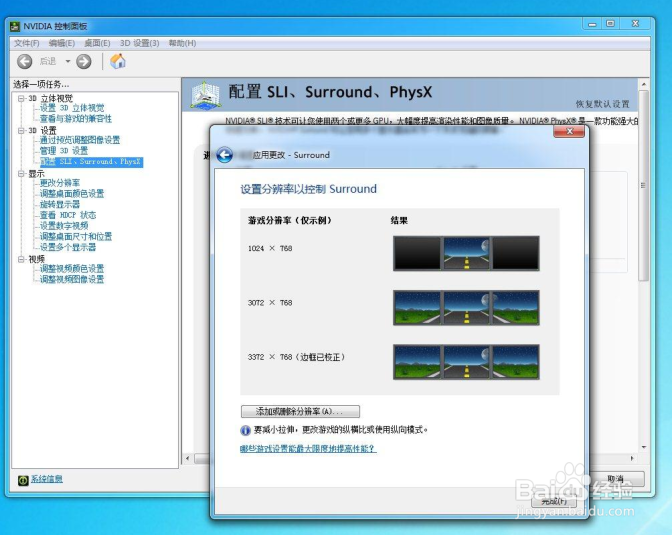Viewport: 672px width, 535px height.
Task: Click the 1024 × 768 resolution text
Action: tap(270, 249)
